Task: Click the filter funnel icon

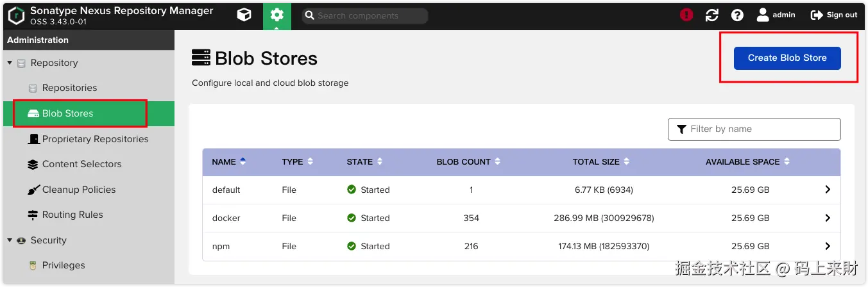Action: (x=681, y=129)
